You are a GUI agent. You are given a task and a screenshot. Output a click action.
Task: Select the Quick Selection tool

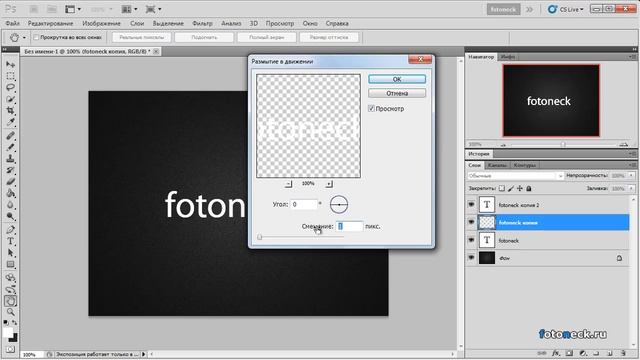coord(10,99)
